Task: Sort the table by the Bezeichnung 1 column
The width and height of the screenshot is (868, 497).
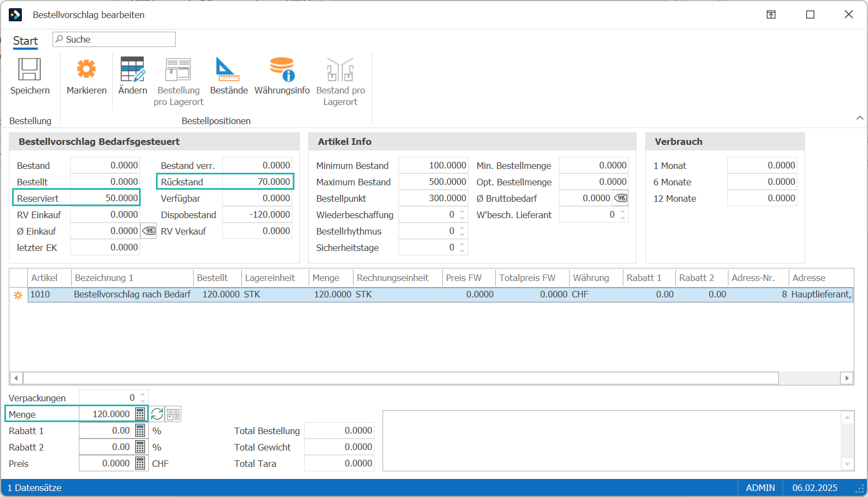Action: pos(132,278)
